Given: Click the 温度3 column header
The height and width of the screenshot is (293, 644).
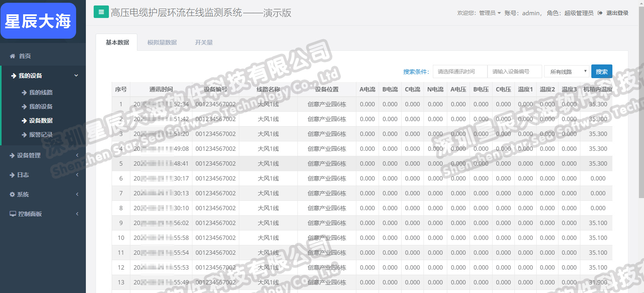Looking at the screenshot, I should tap(569, 89).
